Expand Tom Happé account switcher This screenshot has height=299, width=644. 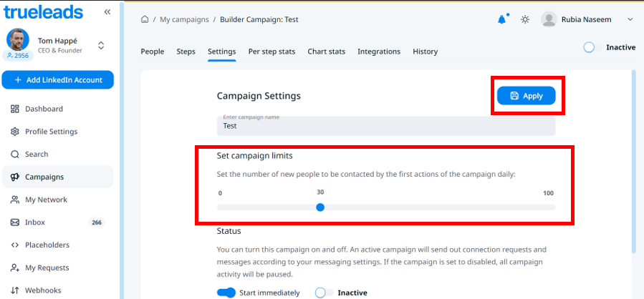point(101,45)
